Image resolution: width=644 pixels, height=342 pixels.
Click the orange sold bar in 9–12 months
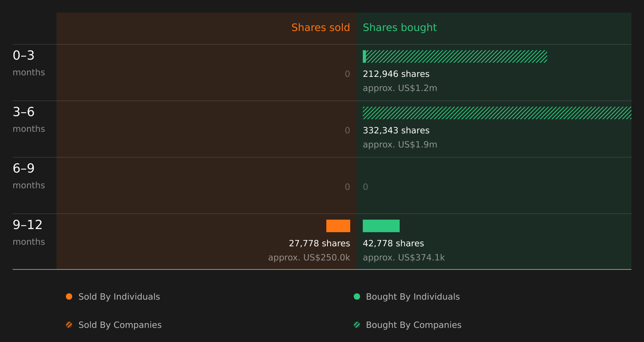tap(338, 226)
